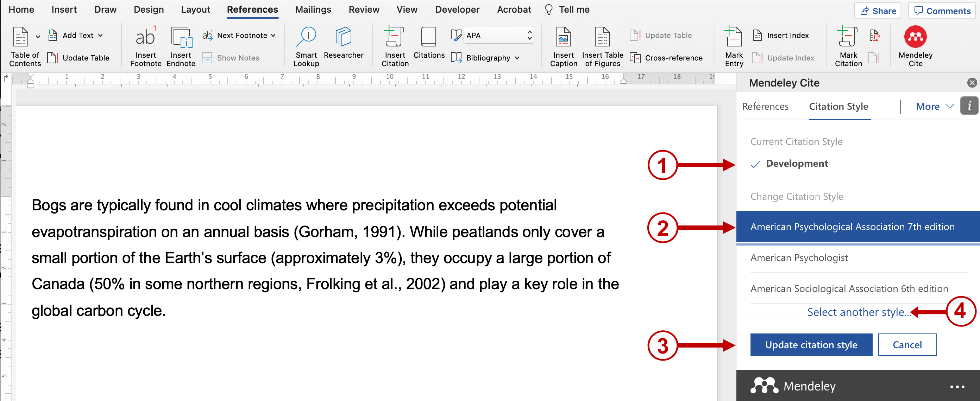Open the Acrobat ribbon tab
980x401 pixels.
click(514, 9)
